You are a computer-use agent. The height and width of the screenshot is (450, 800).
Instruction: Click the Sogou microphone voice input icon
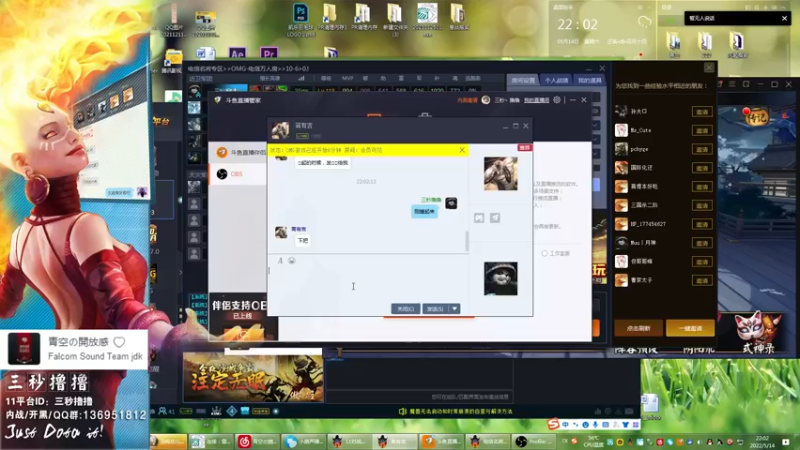pos(595,424)
